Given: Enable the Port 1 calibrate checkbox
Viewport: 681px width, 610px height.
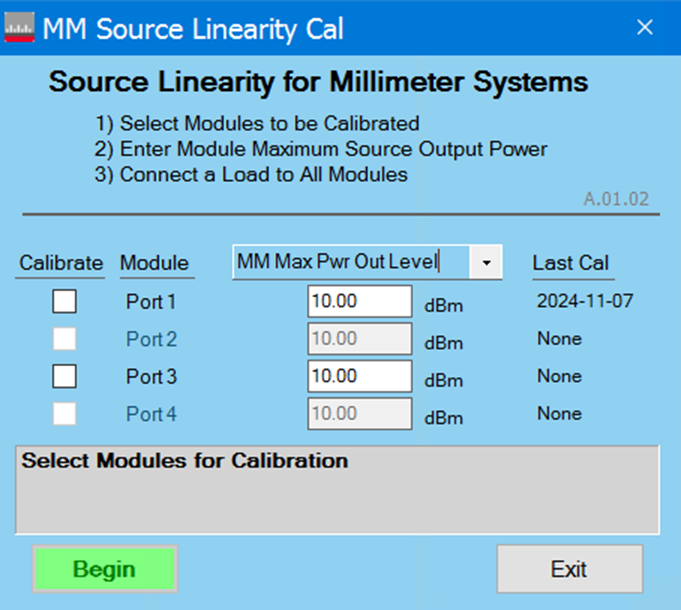Looking at the screenshot, I should [64, 301].
